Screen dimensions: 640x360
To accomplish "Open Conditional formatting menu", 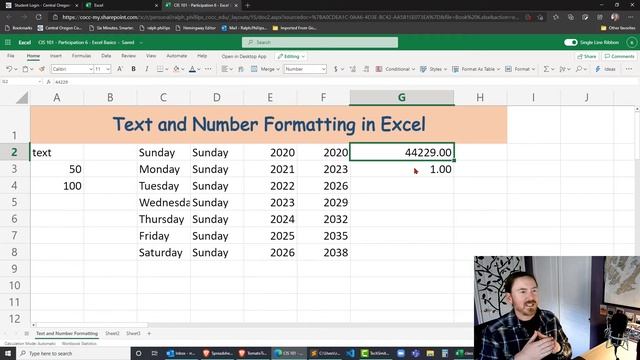I will tap(395, 69).
